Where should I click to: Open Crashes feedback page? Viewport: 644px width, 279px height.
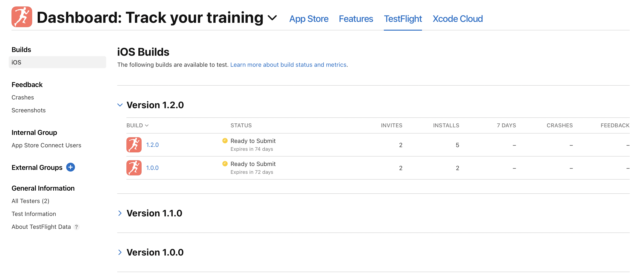pyautogui.click(x=23, y=97)
